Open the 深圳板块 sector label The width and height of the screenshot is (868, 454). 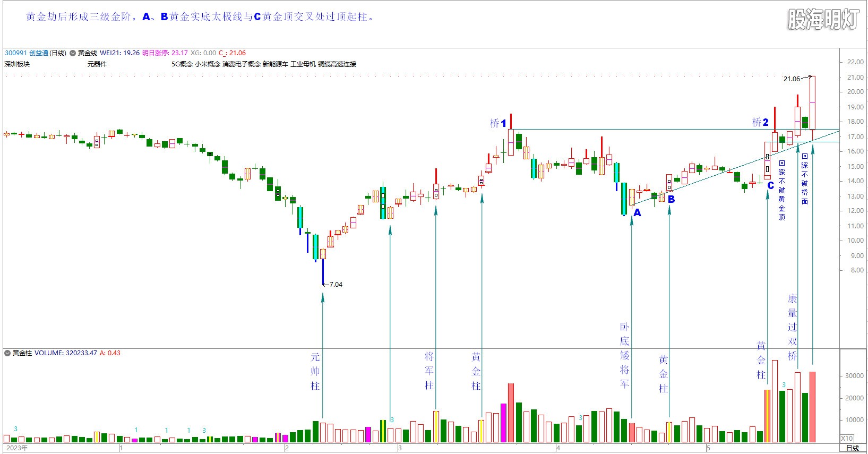tap(17, 64)
